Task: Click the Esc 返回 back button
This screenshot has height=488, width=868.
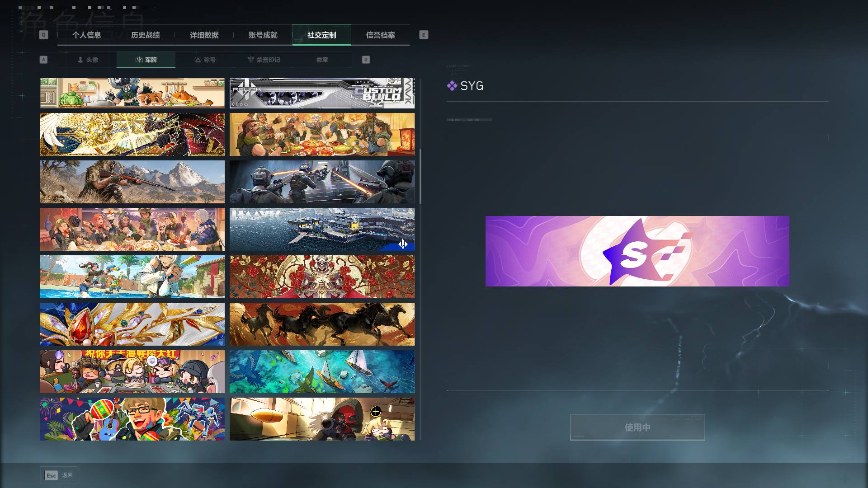Action: pos(58,475)
